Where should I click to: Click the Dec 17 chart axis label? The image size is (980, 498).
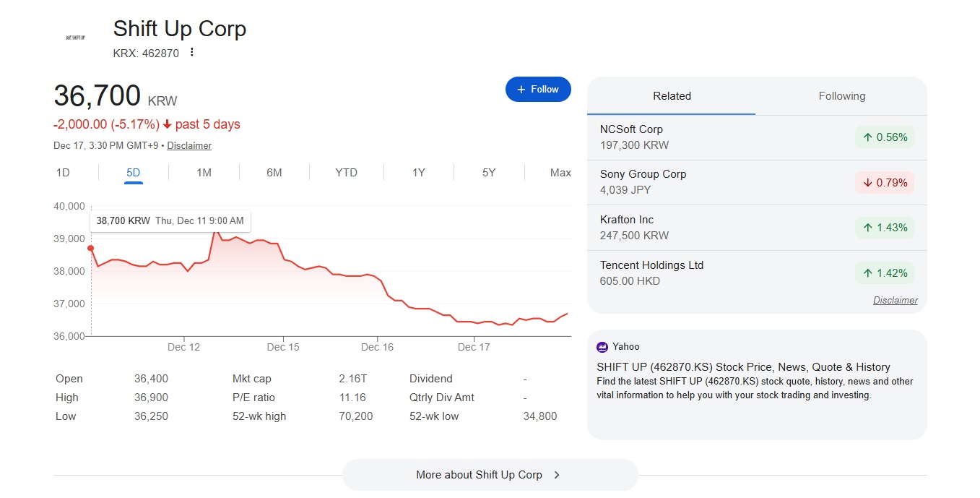tap(474, 347)
